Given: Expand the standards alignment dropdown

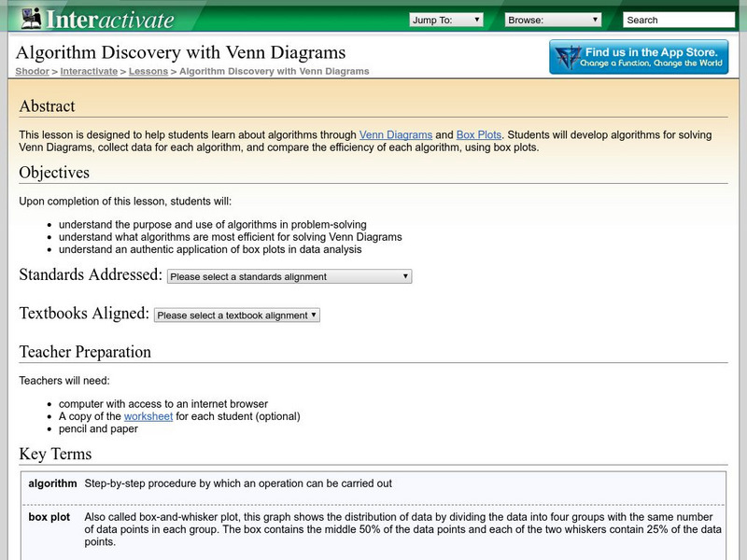Looking at the screenshot, I should click(289, 276).
